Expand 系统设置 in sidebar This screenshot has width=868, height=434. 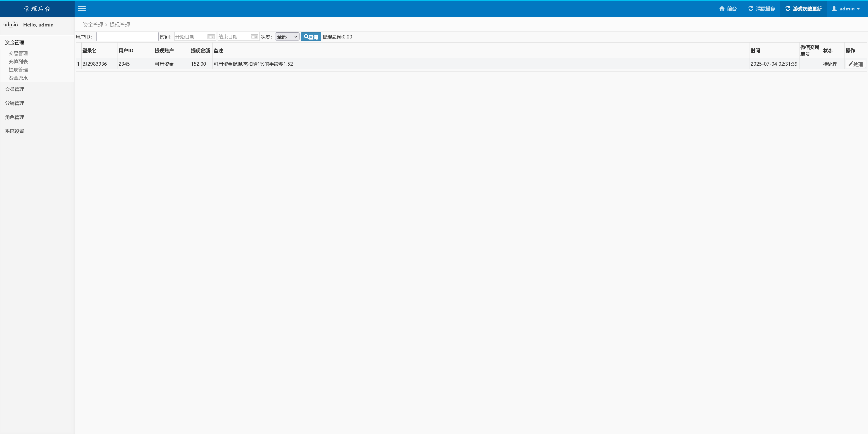(x=14, y=131)
